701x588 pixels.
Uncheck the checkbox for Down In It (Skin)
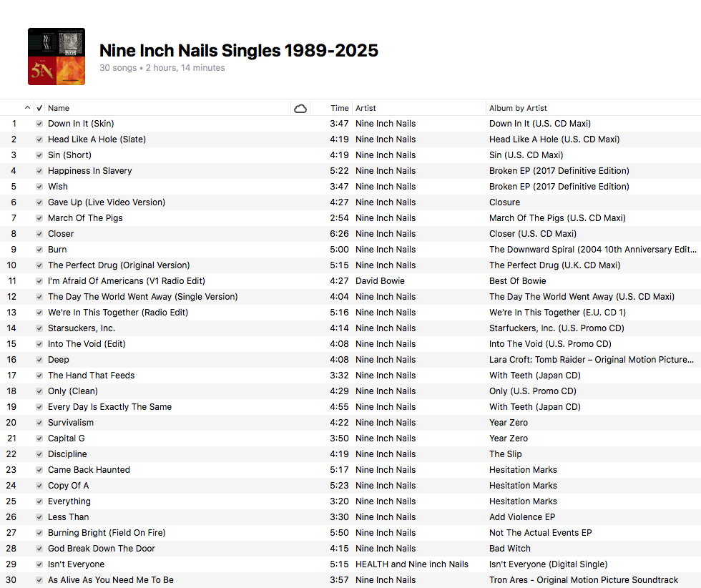(39, 124)
